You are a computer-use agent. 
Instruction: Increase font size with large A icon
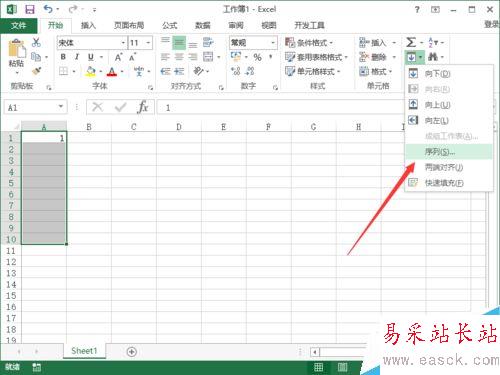point(118,57)
